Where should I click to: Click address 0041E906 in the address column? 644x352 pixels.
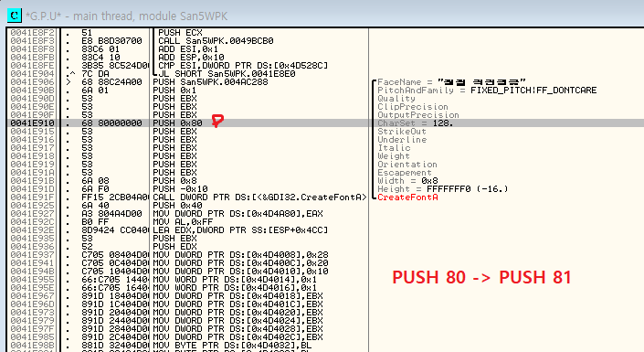pyautogui.click(x=33, y=82)
